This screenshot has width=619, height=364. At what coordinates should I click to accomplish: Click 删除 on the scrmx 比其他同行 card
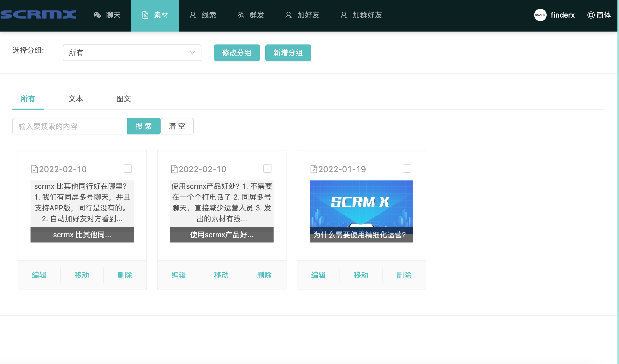(x=125, y=275)
